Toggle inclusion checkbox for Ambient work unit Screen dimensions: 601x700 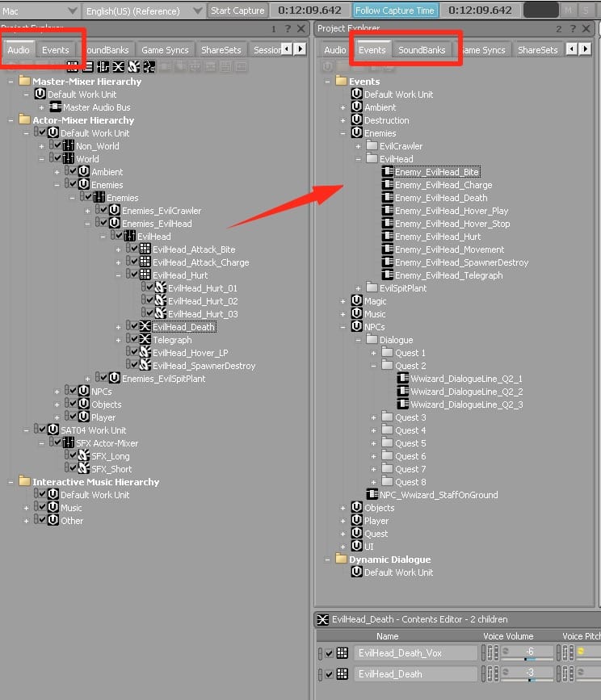coord(74,171)
